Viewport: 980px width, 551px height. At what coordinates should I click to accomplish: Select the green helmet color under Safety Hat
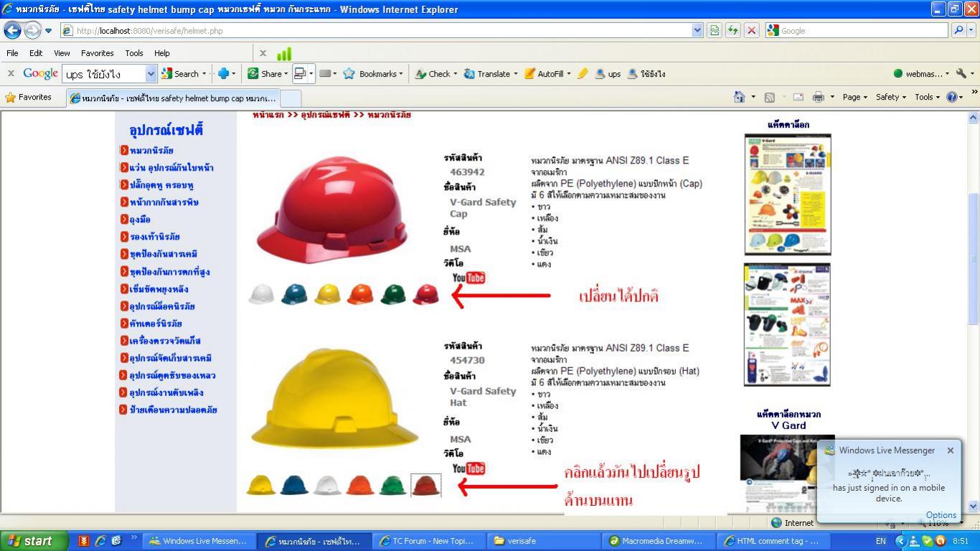pyautogui.click(x=392, y=485)
